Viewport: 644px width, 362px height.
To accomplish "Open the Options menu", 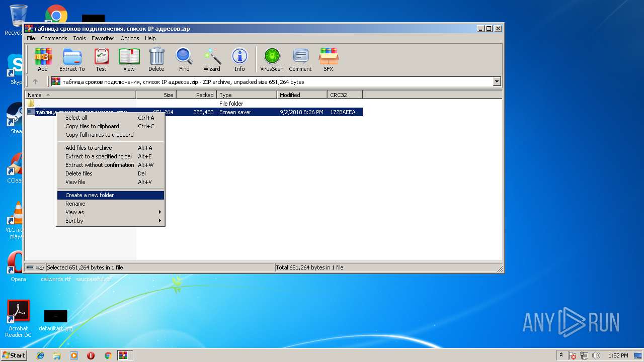I will click(x=130, y=38).
